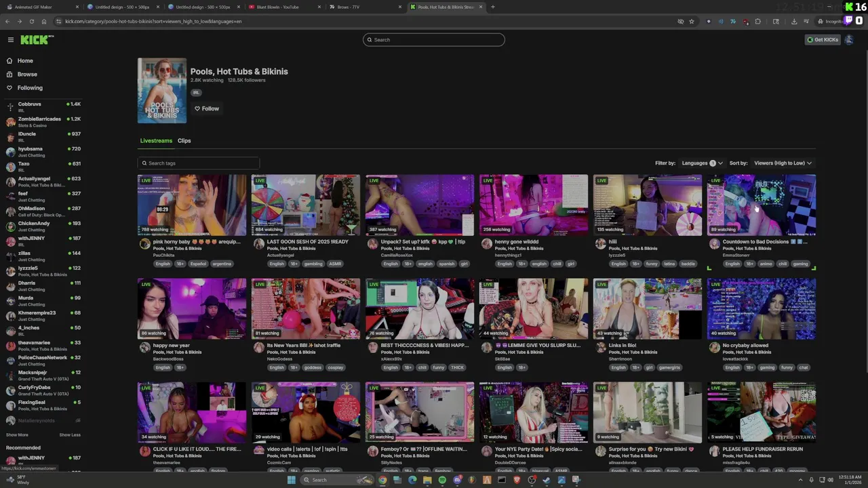
Task: Click Dharris avatar in sidebar
Action: 11,286
